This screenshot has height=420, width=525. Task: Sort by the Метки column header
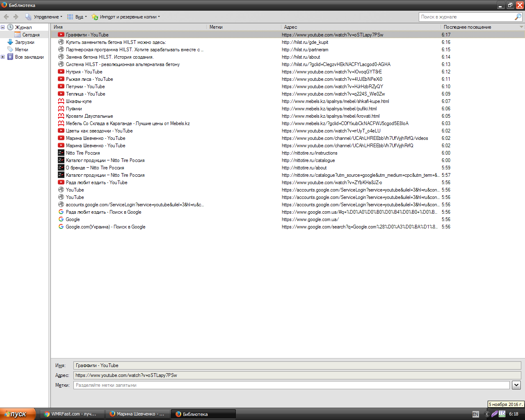[x=244, y=27]
